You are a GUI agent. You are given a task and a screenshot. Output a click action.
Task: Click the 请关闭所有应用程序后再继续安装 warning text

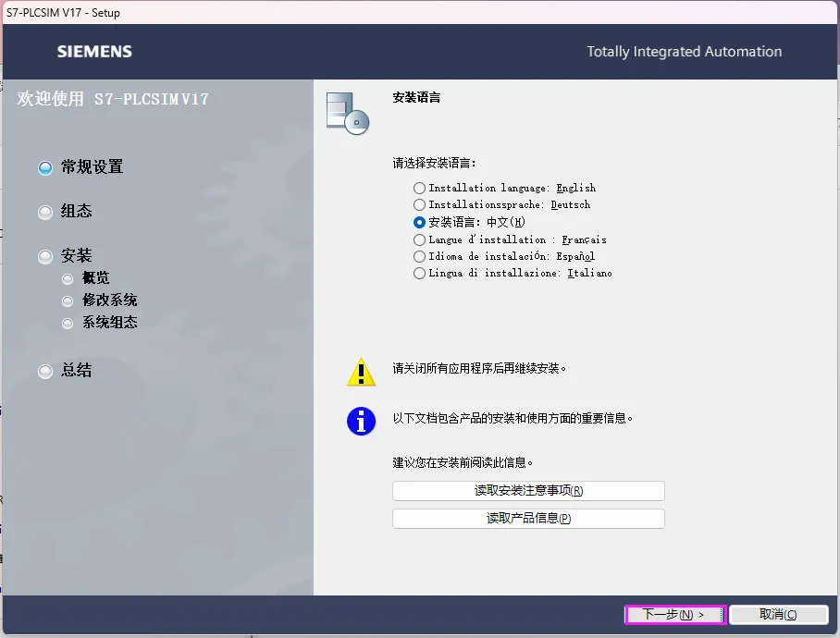click(x=479, y=369)
